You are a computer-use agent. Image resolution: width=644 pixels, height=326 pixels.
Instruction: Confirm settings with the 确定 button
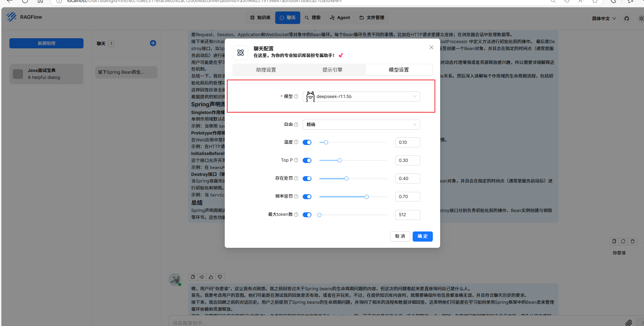(x=423, y=236)
